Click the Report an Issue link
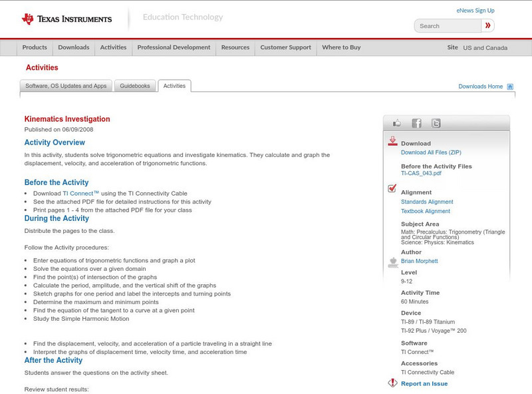 point(424,383)
